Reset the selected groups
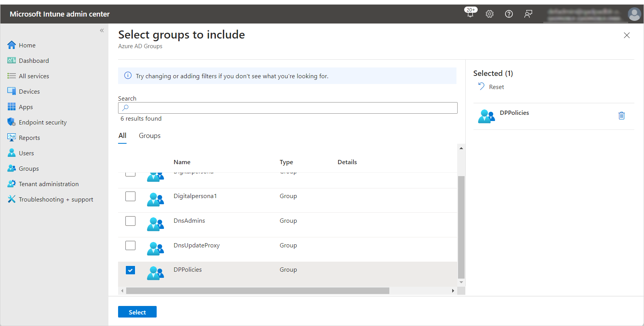This screenshot has width=644, height=326. pyautogui.click(x=492, y=87)
